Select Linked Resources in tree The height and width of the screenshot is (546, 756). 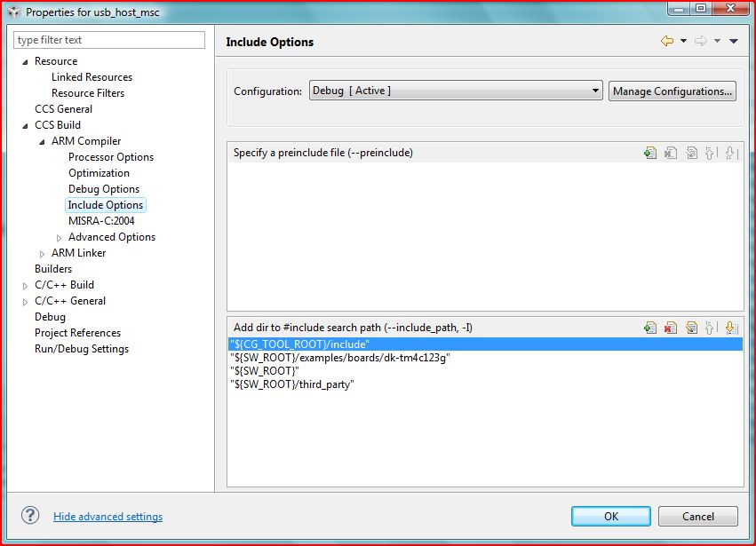point(92,77)
